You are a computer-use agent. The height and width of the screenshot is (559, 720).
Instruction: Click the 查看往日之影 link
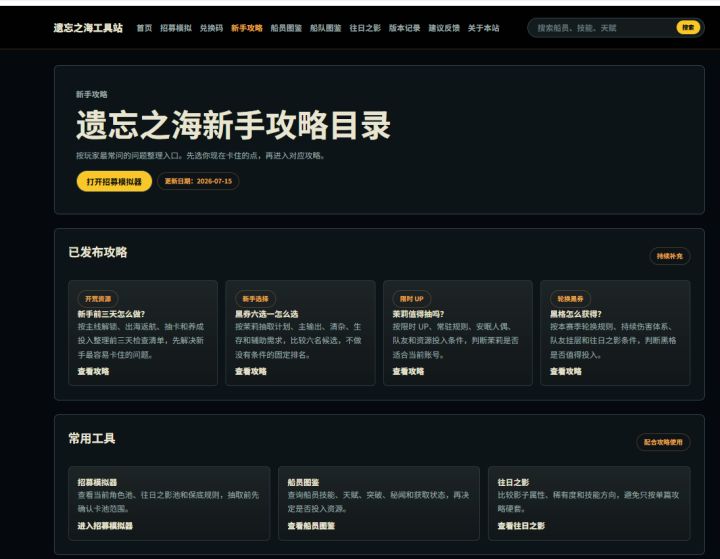[x=521, y=526]
